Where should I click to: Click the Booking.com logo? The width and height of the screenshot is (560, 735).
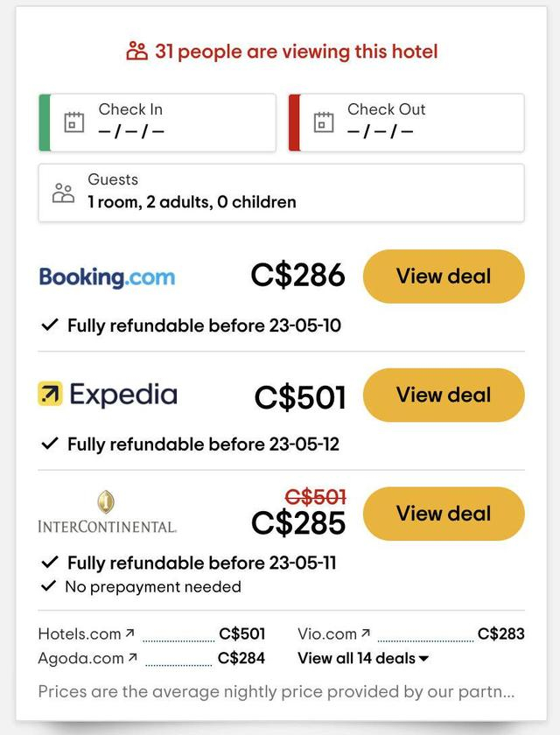point(107,277)
